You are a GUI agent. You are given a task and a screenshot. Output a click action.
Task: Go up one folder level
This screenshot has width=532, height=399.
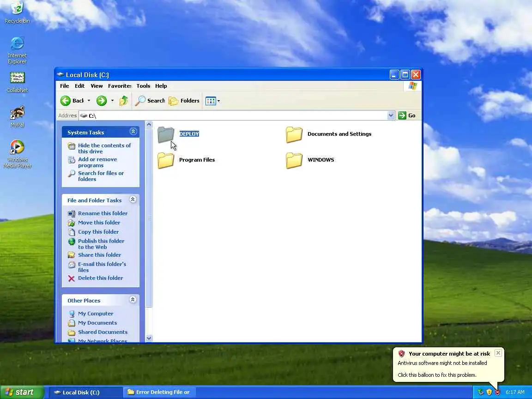coord(123,101)
